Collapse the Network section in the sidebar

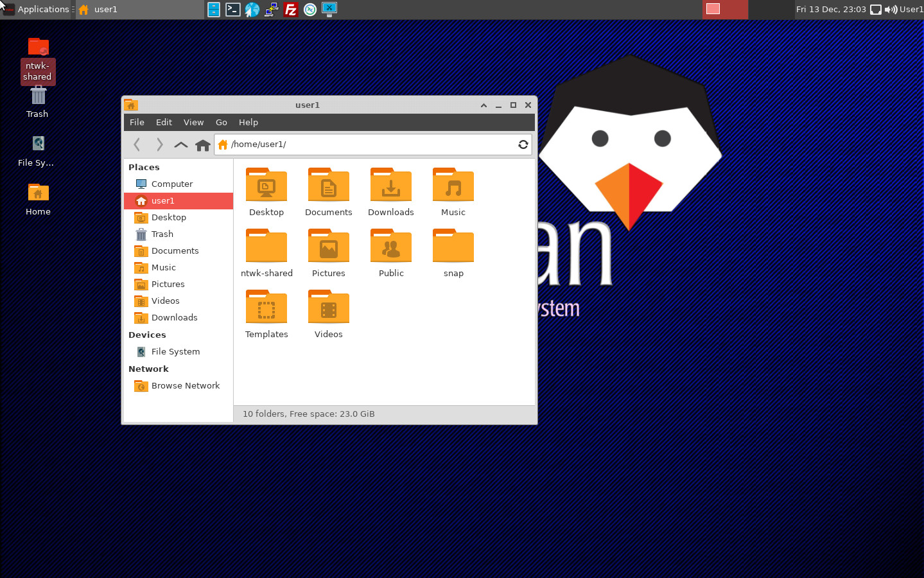point(148,369)
